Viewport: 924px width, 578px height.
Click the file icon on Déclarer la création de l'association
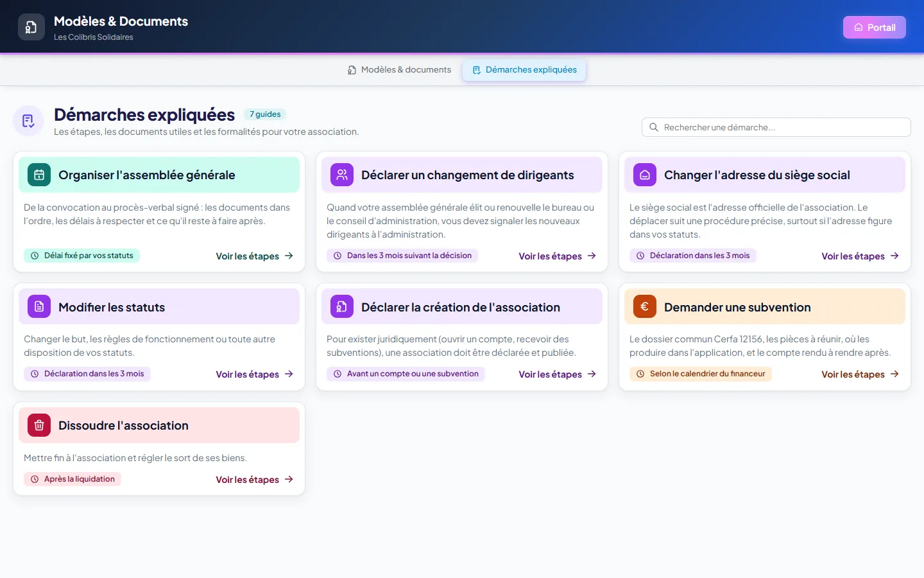pyautogui.click(x=342, y=307)
